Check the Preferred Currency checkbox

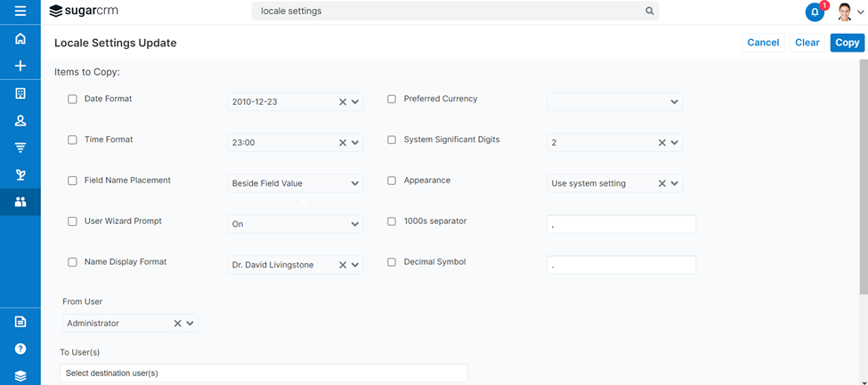click(392, 99)
